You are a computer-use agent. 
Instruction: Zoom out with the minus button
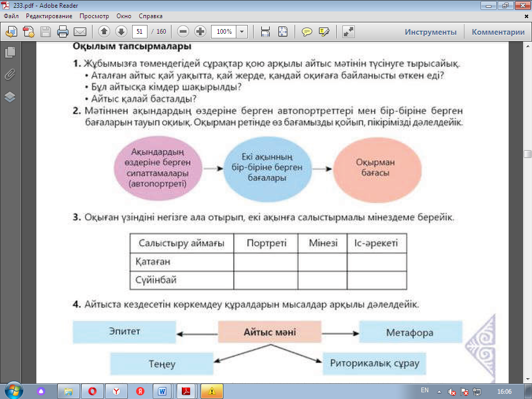click(183, 32)
